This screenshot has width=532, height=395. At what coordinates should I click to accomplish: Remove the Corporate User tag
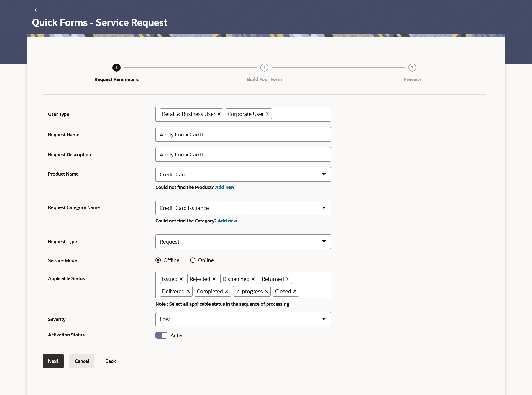pyautogui.click(x=267, y=114)
